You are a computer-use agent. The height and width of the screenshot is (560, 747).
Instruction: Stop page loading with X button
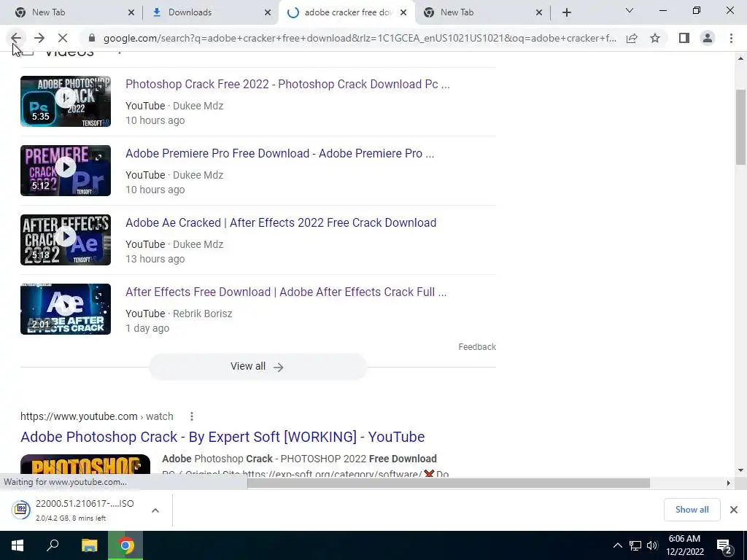(63, 38)
